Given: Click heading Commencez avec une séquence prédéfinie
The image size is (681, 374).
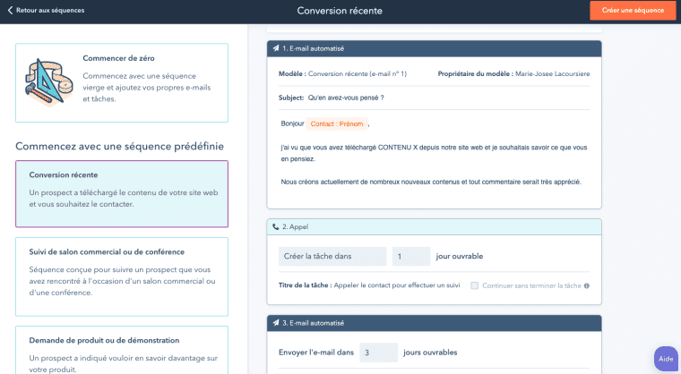Looking at the screenshot, I should click(x=120, y=146).
